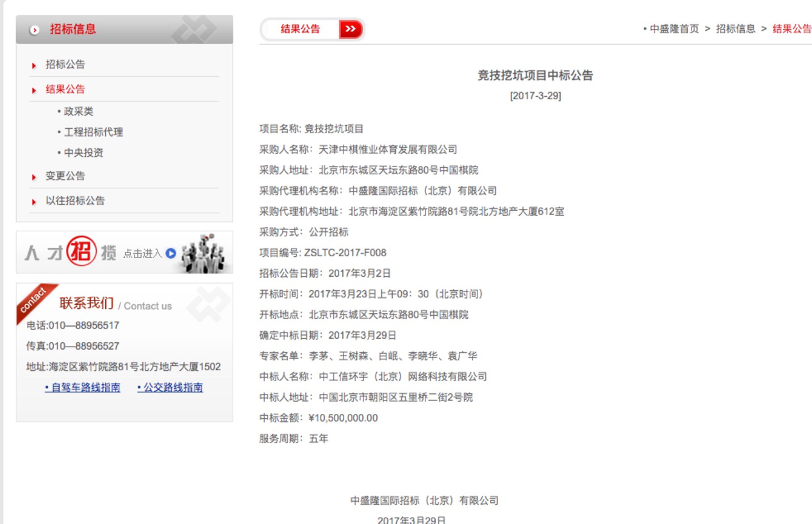This screenshot has width=812, height=524.
Task: Click the crowd image in the 人才招揽 banner
Action: coord(203,252)
